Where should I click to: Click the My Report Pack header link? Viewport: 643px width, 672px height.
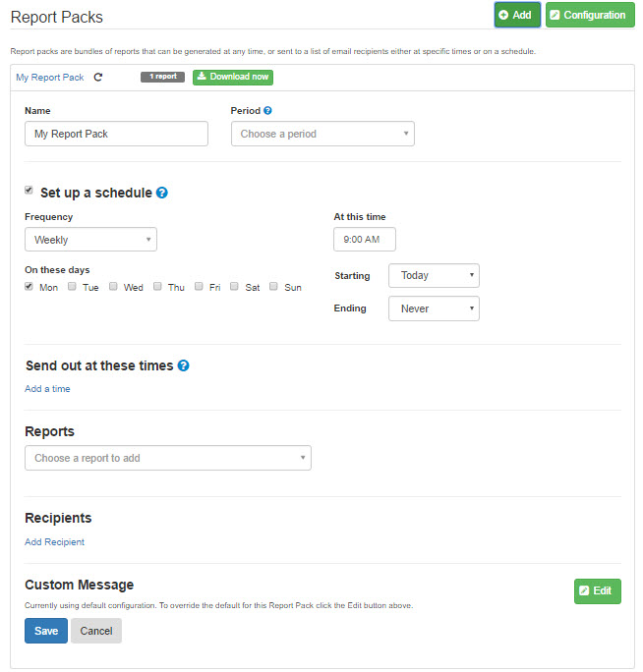[x=50, y=78]
